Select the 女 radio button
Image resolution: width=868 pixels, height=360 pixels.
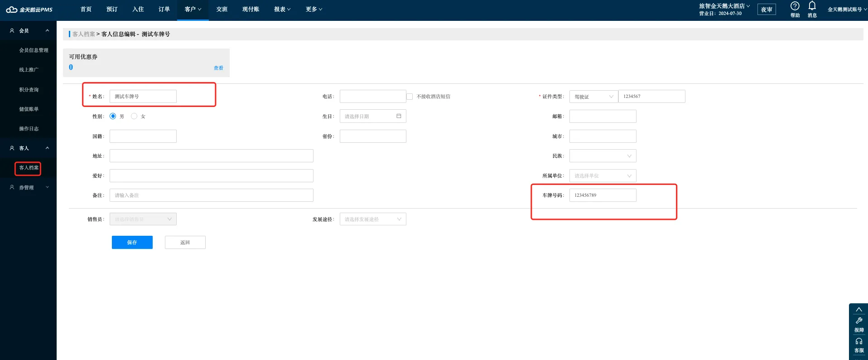[x=134, y=116]
